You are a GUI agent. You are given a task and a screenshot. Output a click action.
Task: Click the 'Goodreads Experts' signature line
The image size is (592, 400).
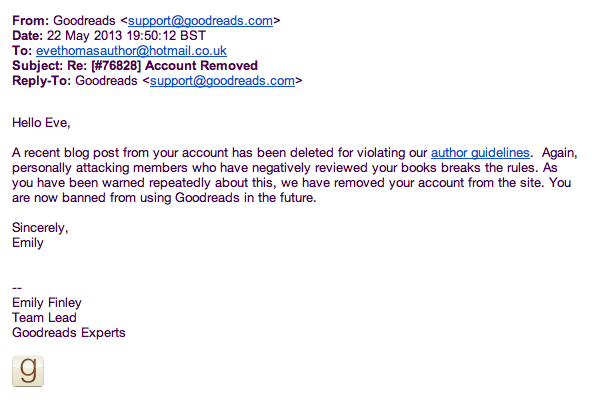click(69, 333)
